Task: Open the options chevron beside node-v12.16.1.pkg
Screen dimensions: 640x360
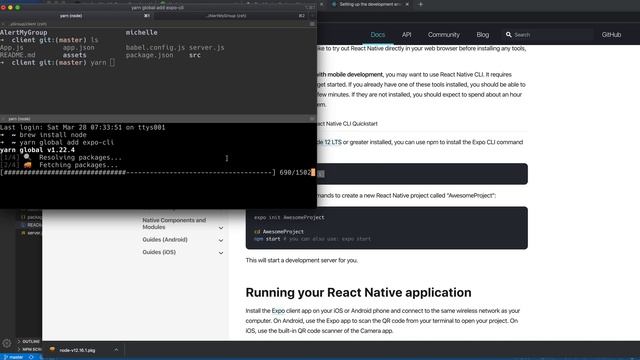Action: point(116,350)
